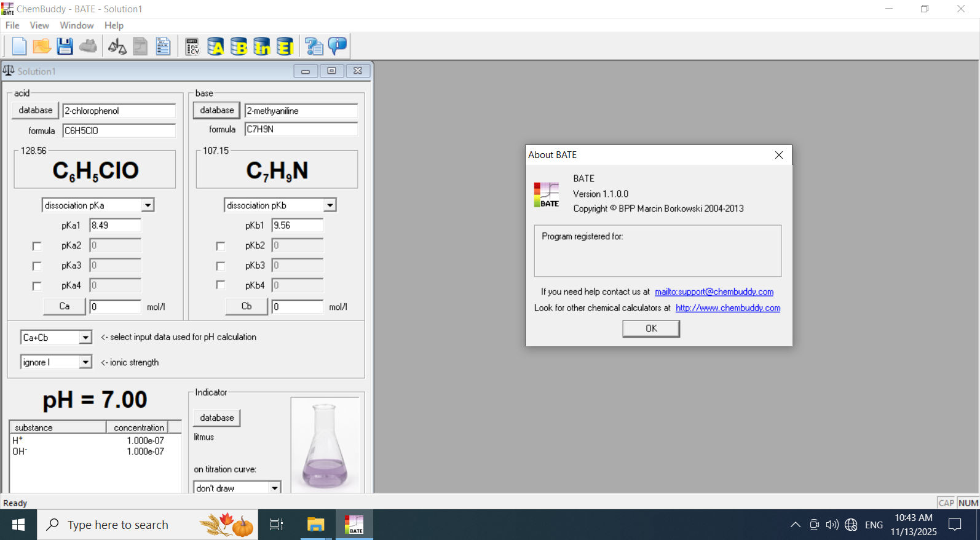The height and width of the screenshot is (540, 980).
Task: Click the Windows taskbar search box
Action: (x=148, y=525)
